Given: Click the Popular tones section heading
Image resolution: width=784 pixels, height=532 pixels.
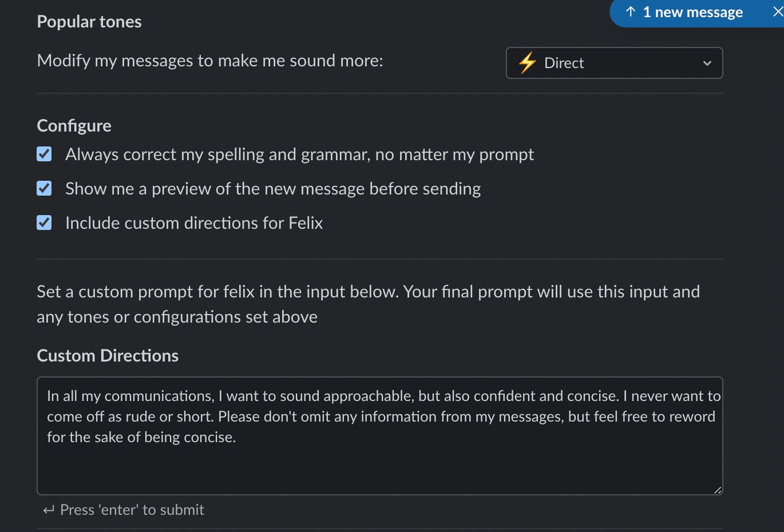Looking at the screenshot, I should click(89, 22).
